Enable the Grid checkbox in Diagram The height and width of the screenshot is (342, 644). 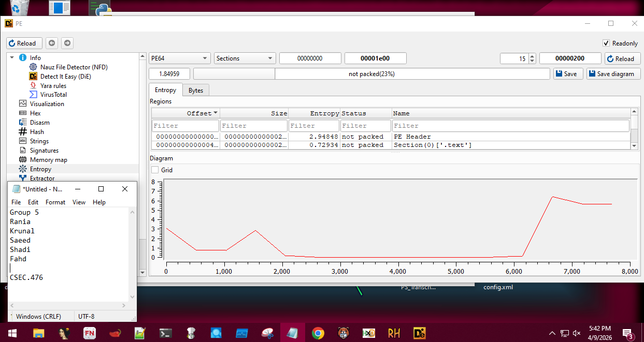pyautogui.click(x=155, y=170)
